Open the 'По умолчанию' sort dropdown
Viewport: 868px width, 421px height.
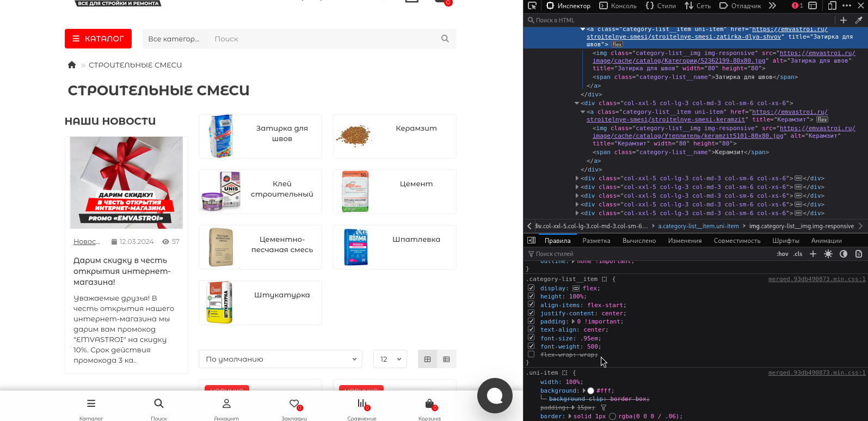281,359
